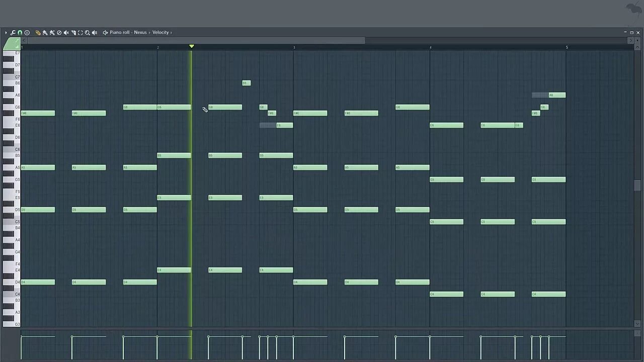This screenshot has width=644, height=362.
Task: Open the Piano roll - Nexus target menu
Action: tap(128, 33)
